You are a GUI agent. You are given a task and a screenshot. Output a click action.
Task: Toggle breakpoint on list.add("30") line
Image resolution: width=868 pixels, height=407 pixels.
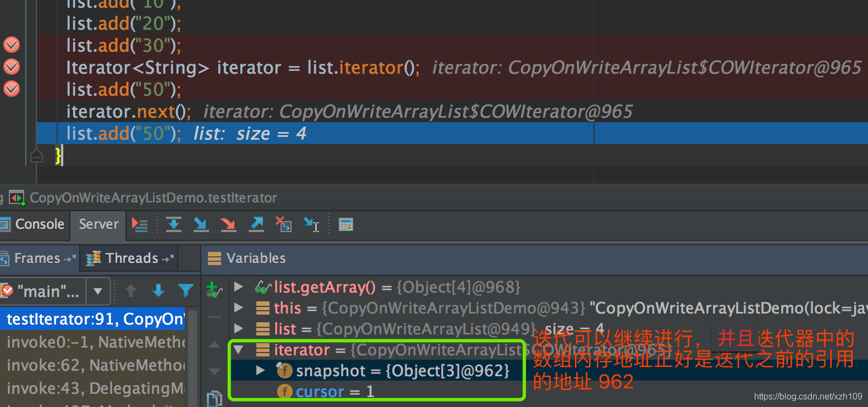point(12,45)
